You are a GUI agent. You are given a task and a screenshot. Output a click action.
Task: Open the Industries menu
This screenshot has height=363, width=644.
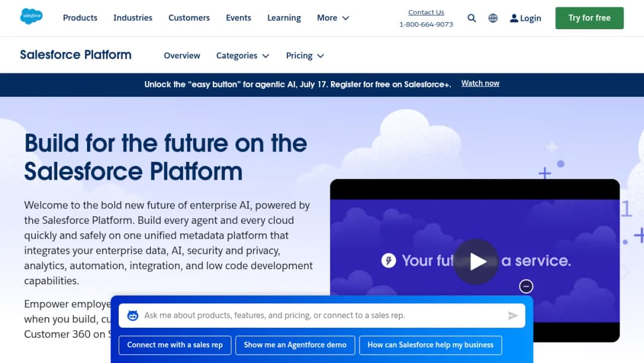132,18
